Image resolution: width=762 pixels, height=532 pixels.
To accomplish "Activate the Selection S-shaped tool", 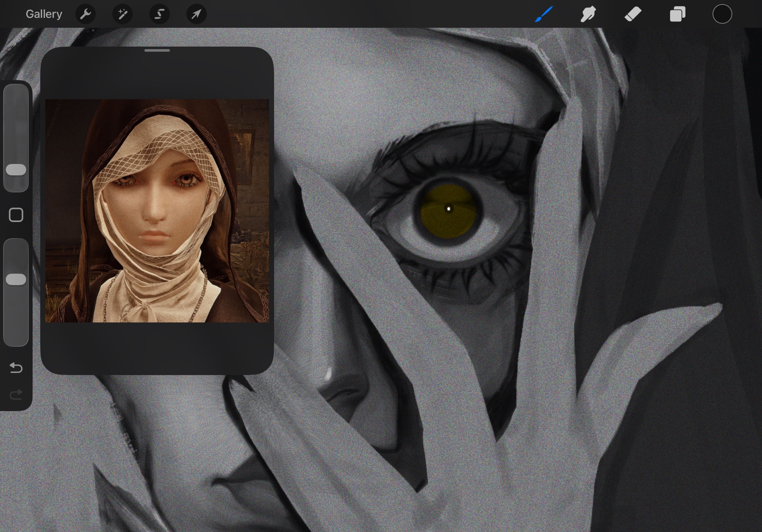I will click(159, 14).
